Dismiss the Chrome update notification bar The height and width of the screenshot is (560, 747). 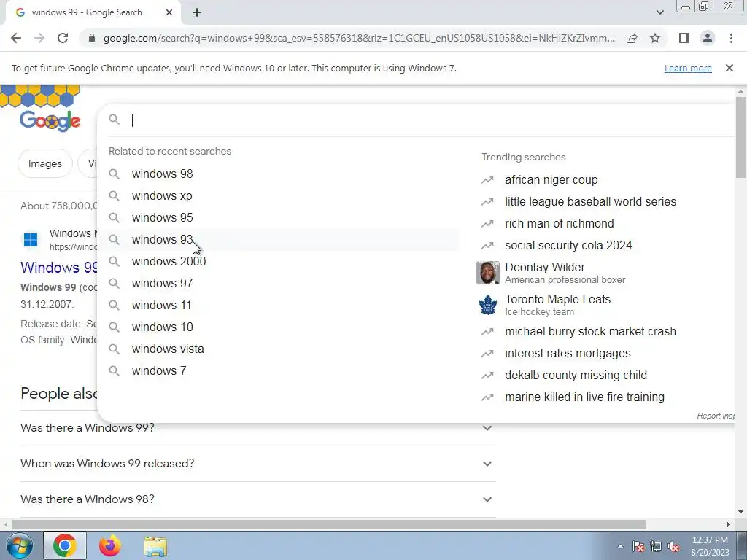click(729, 68)
